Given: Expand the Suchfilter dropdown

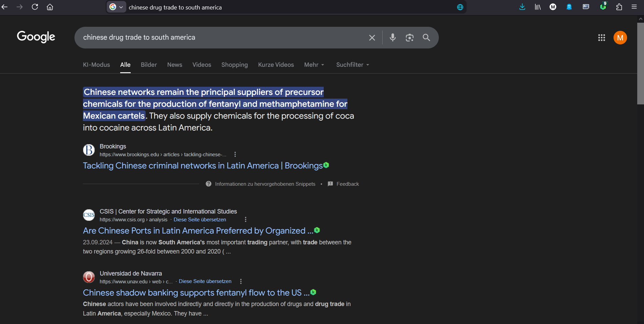Looking at the screenshot, I should click(352, 65).
